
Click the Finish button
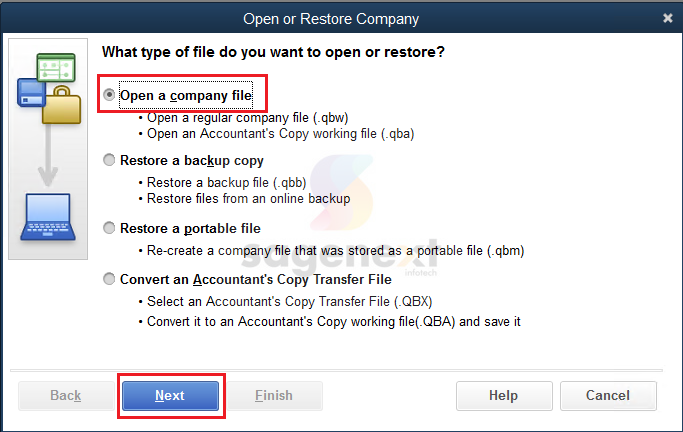point(274,395)
